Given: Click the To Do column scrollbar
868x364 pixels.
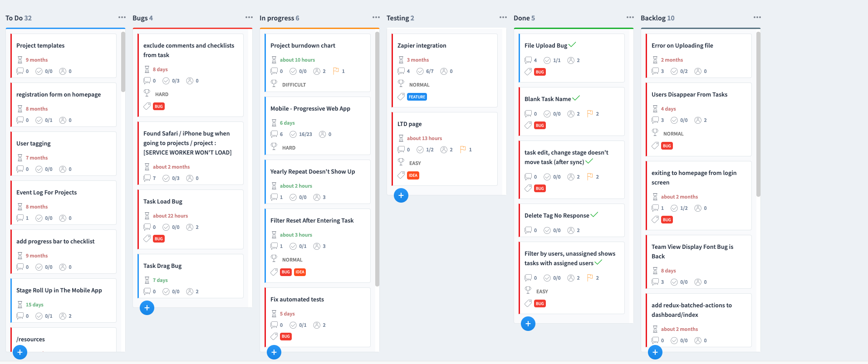Looking at the screenshot, I should [123, 62].
